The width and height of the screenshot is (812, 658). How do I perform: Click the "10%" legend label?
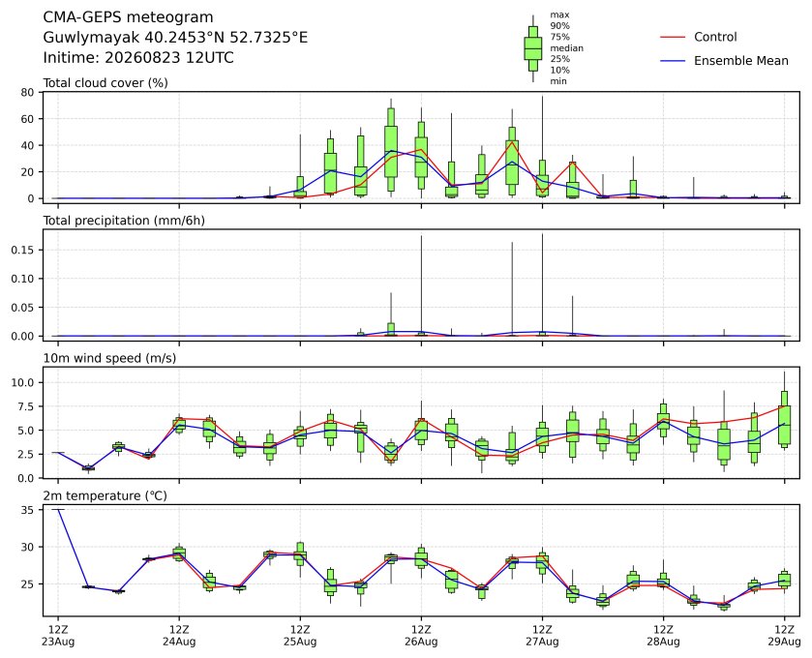(559, 70)
